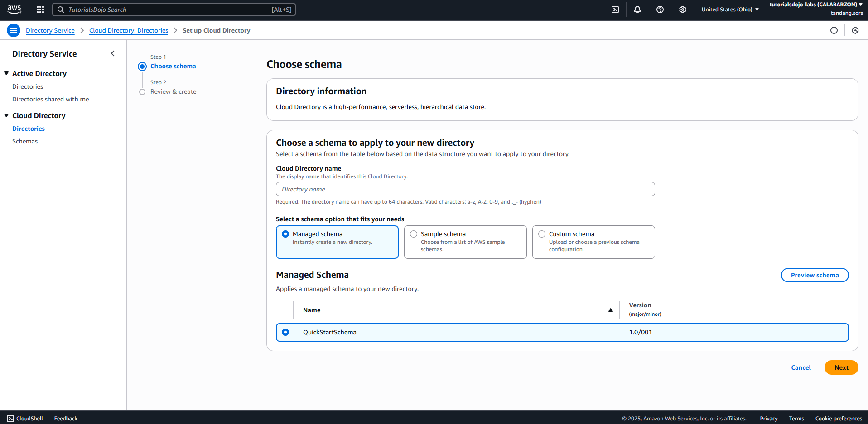Click the TutorialsDojo Search box
Screen dimensions: 868x424
174,10
